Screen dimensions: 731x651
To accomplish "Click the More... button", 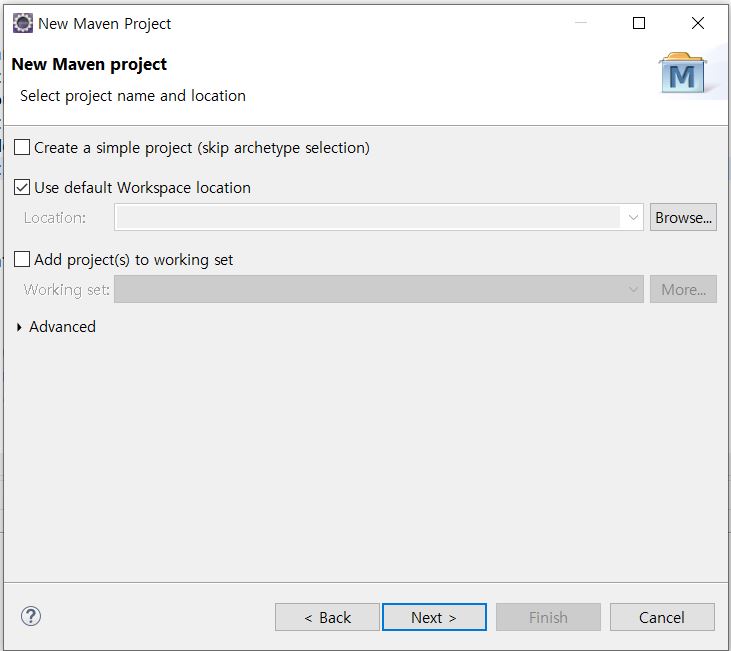I will (683, 289).
